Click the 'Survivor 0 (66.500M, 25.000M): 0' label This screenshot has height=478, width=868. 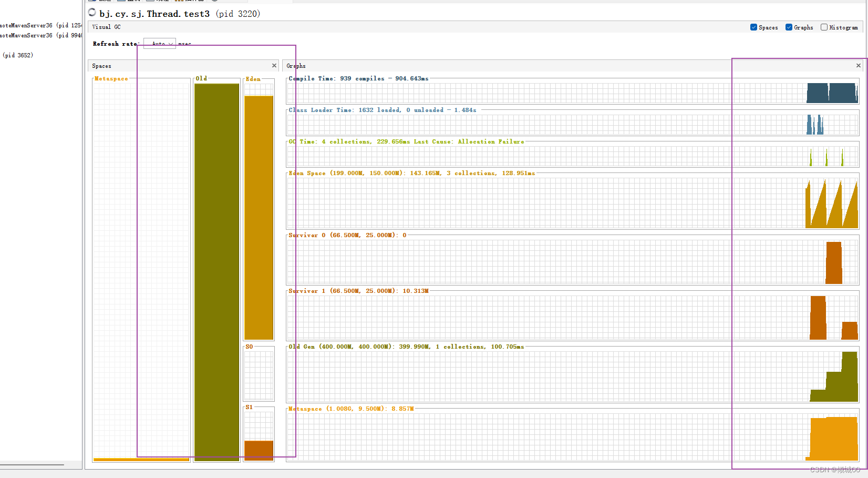[x=347, y=235]
